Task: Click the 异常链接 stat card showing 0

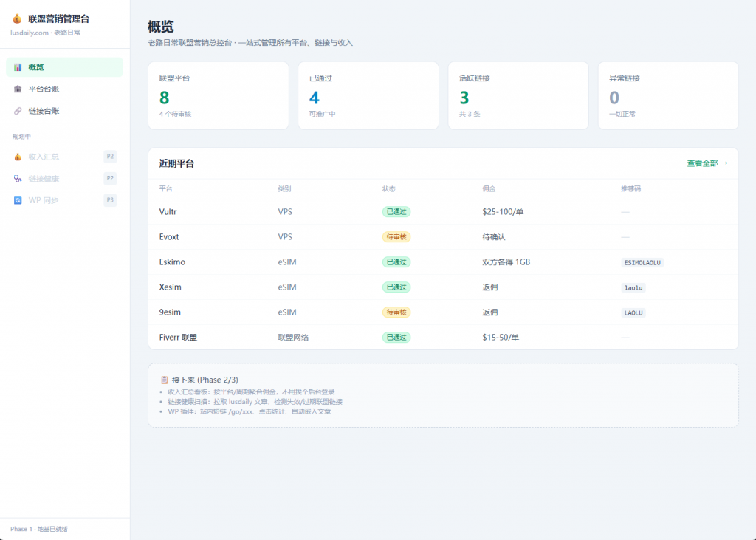Action: coord(668,95)
